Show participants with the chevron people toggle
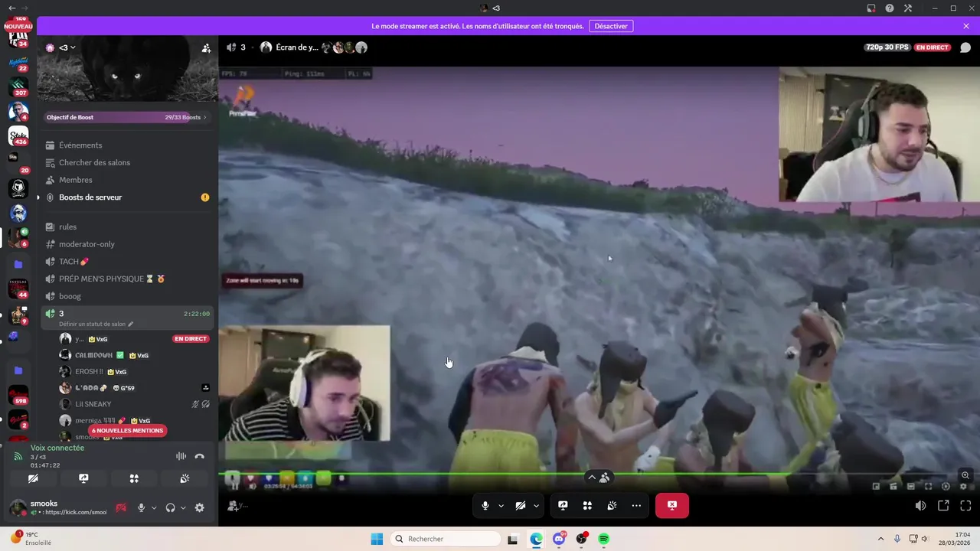Screen dimensions: 980x551 [x=599, y=478]
